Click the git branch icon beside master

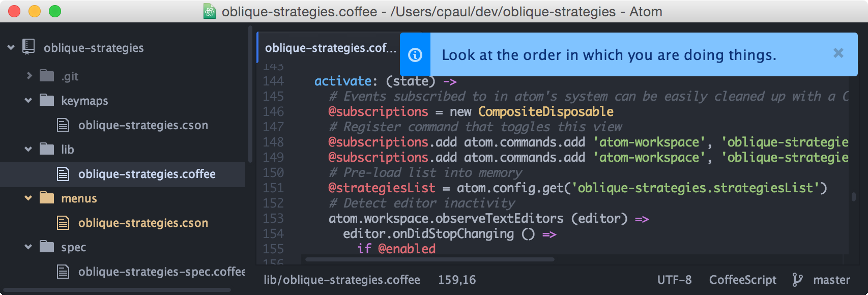point(797,279)
